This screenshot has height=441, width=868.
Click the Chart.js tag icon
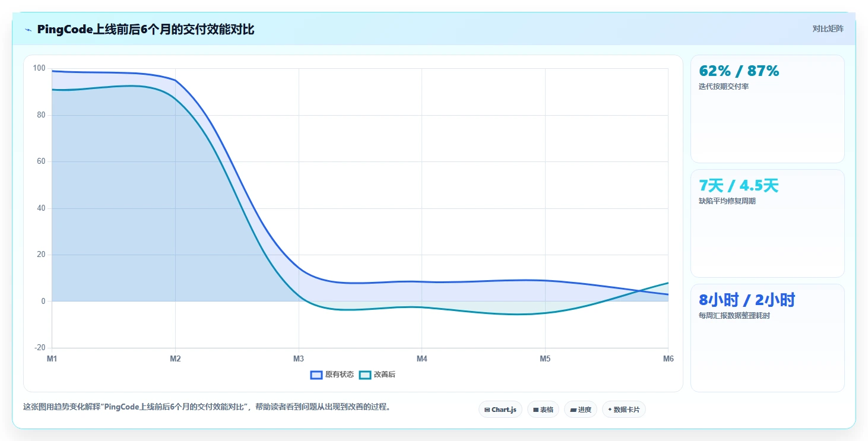(487, 410)
